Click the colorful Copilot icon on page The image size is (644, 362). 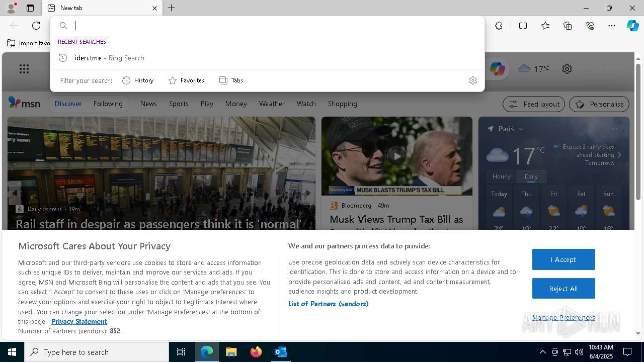point(497,69)
